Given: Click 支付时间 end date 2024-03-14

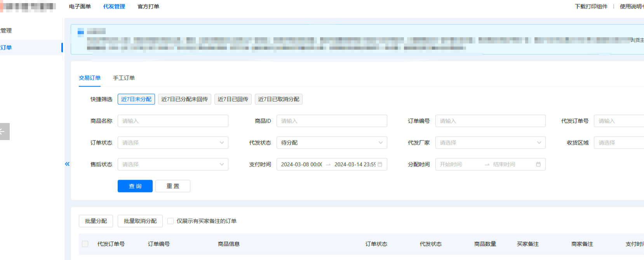Looking at the screenshot, I should pos(355,165).
